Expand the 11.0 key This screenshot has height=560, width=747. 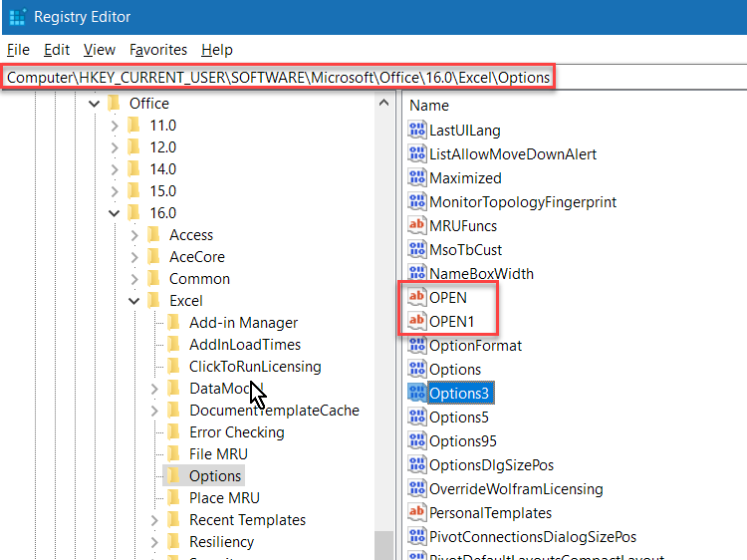(115, 126)
